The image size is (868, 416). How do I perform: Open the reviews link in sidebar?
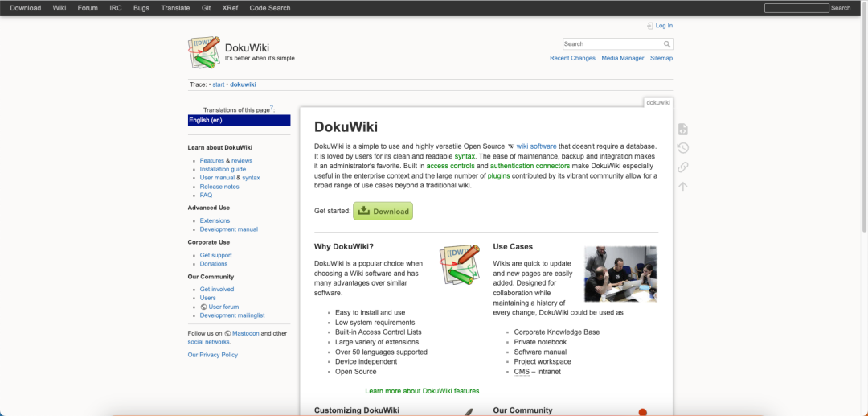[x=242, y=161]
